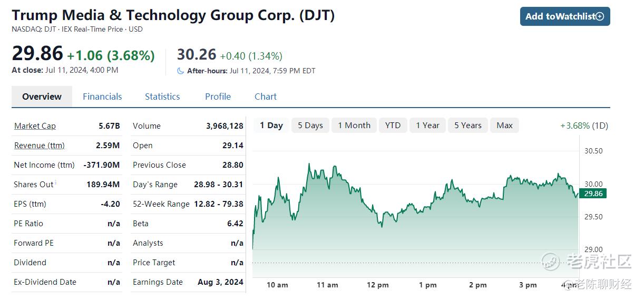Image resolution: width=644 pixels, height=299 pixels.
Task: Click the 29.86 current price tag on chart
Action: click(x=593, y=194)
